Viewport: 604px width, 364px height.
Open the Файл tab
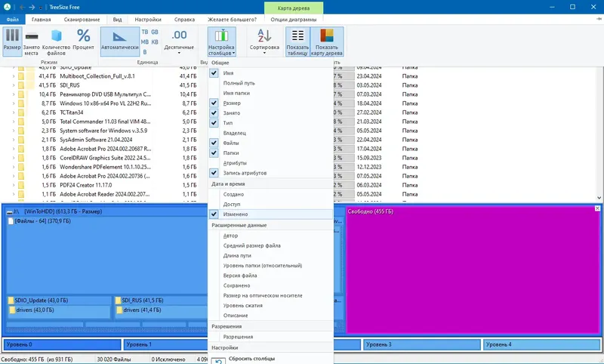12,20
